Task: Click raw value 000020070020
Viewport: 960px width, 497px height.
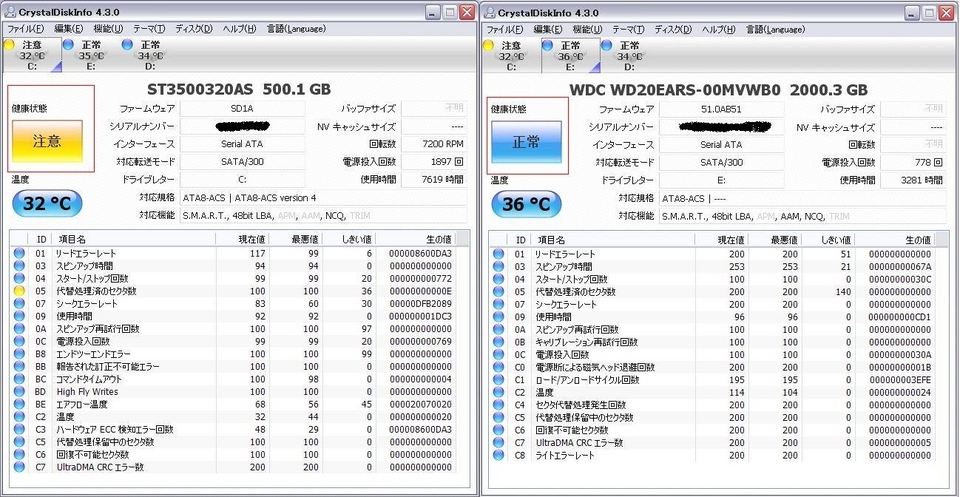Action: click(x=421, y=404)
